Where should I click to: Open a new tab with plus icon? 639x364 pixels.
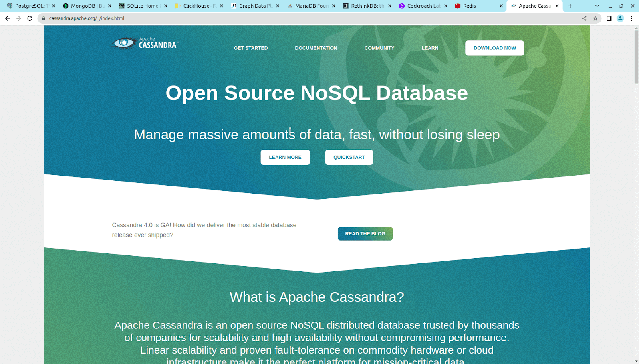coord(570,6)
